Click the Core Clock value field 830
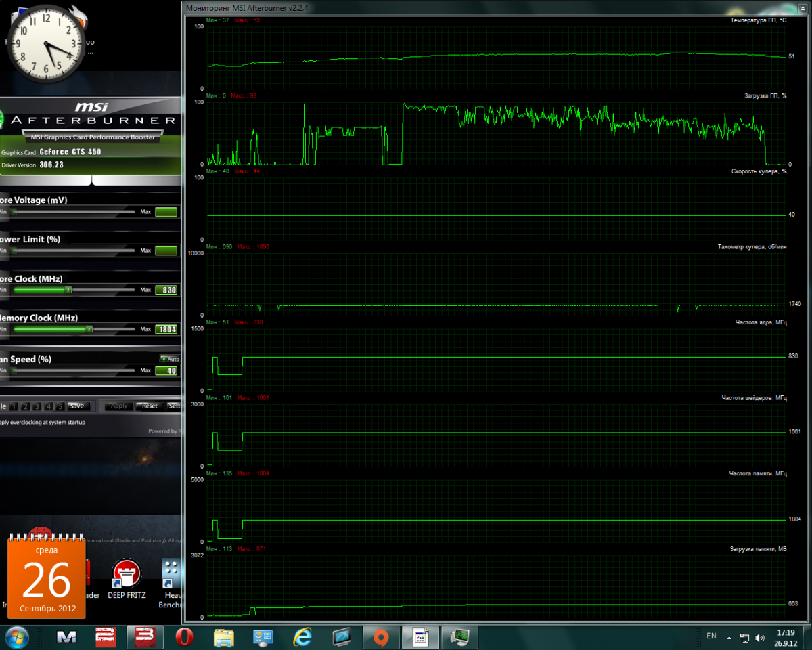Image resolution: width=812 pixels, height=650 pixels. pyautogui.click(x=166, y=290)
